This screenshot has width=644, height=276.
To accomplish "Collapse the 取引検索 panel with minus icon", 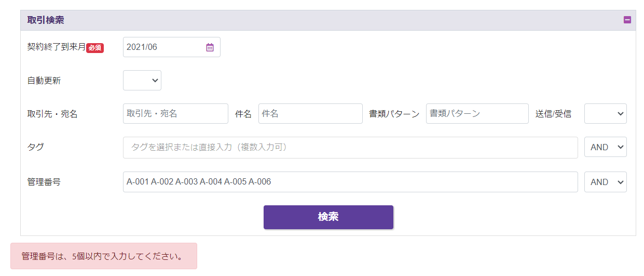I will [627, 20].
